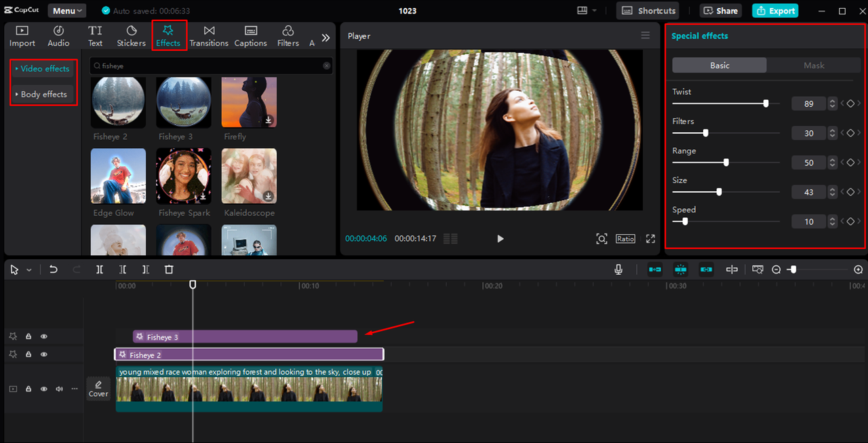Open the Filters panel

tap(288, 36)
